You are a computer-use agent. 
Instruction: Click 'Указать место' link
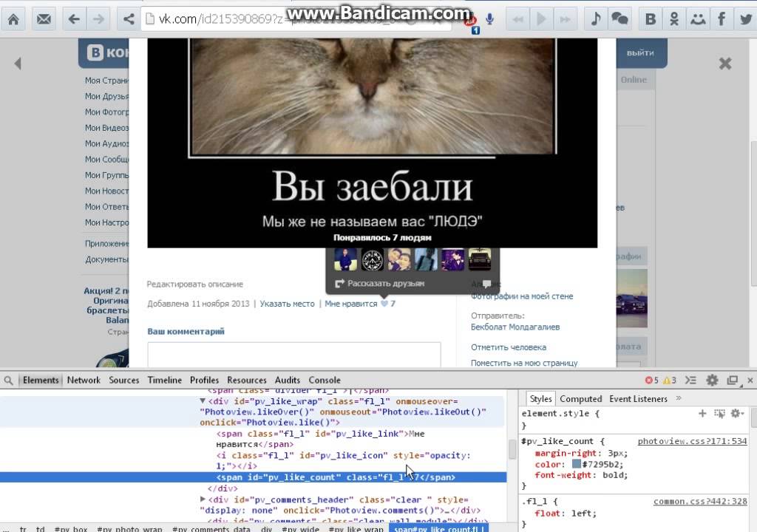(288, 304)
